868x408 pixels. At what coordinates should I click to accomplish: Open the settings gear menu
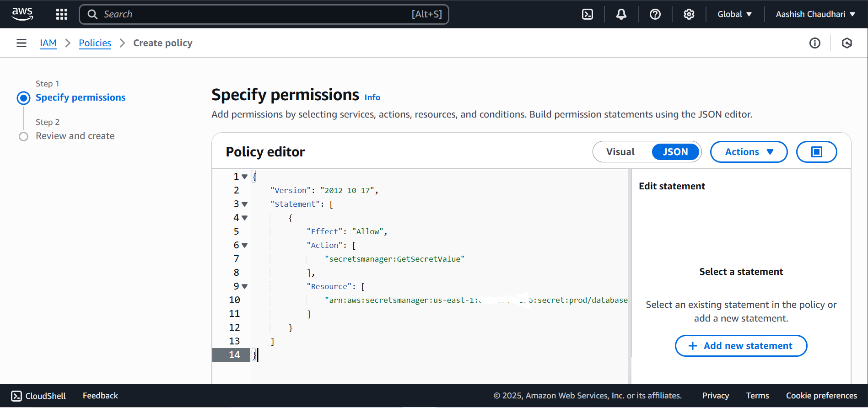(x=689, y=14)
